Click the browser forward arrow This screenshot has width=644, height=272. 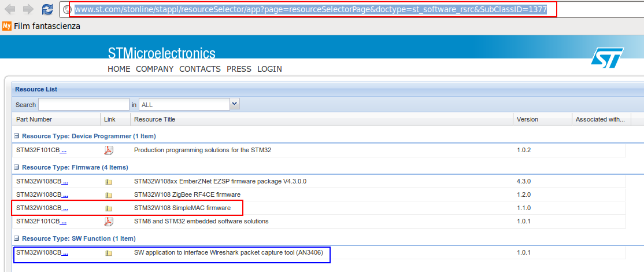tap(28, 9)
